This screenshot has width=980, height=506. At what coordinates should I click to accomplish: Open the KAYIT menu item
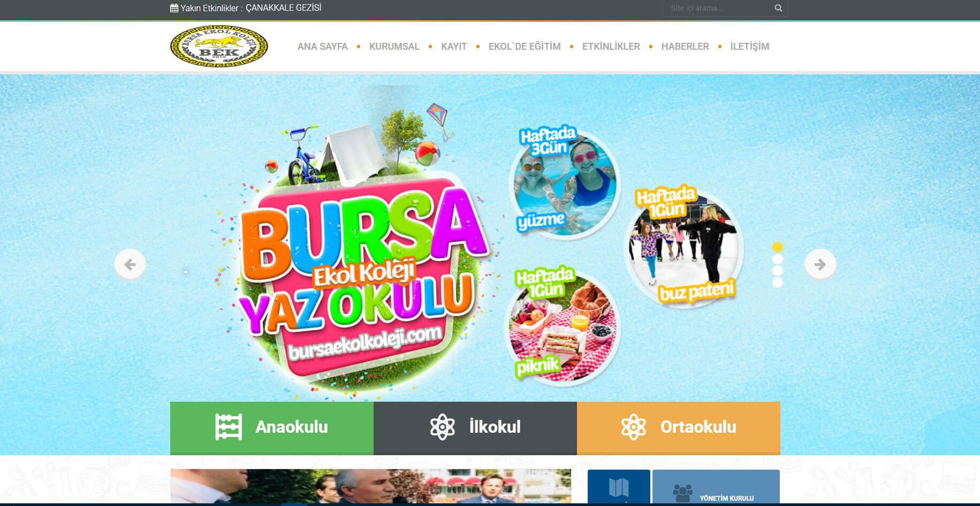pyautogui.click(x=454, y=47)
